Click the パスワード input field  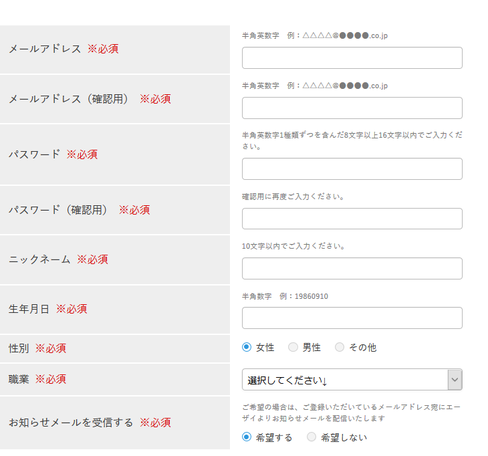(x=352, y=169)
